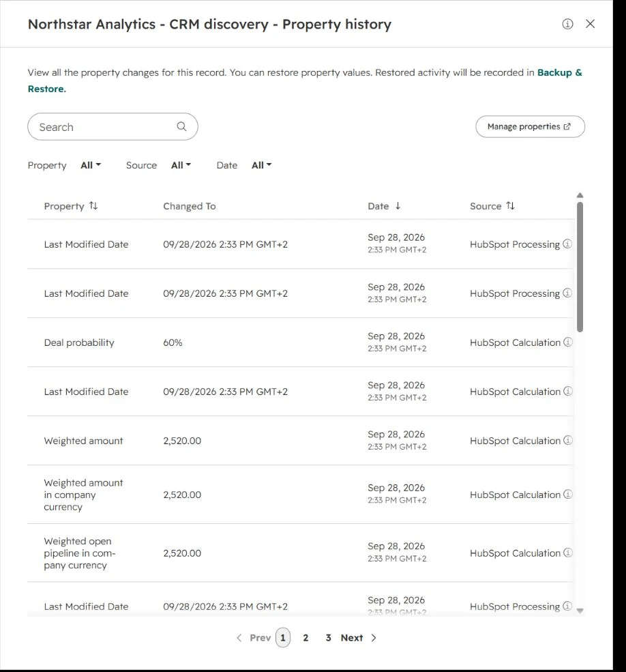
Task: Click the external link icon on Manage properties
Action: 567,126
